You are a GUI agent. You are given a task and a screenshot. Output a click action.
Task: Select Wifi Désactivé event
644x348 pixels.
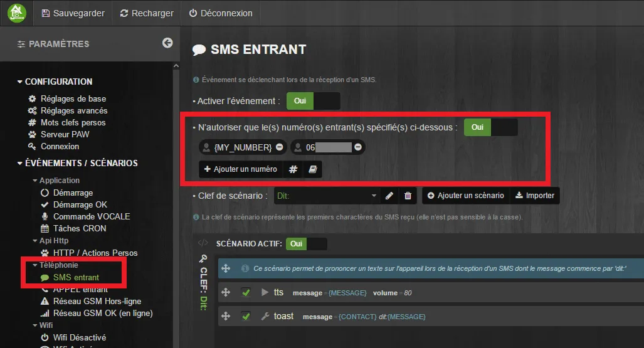click(x=73, y=337)
